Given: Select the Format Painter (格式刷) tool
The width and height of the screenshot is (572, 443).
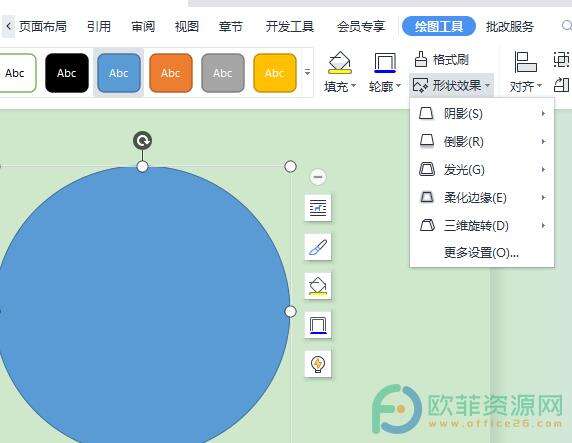Looking at the screenshot, I should [x=441, y=59].
